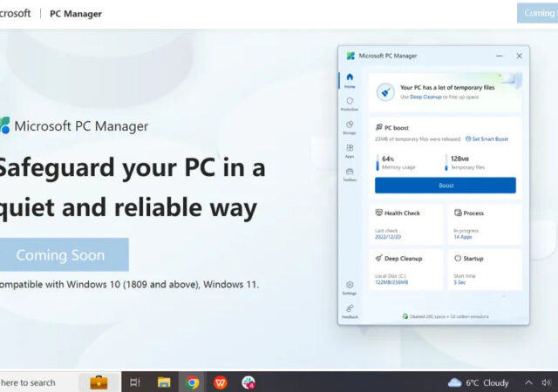Open the Health Check card
The image size is (558, 392).
coord(405,224)
